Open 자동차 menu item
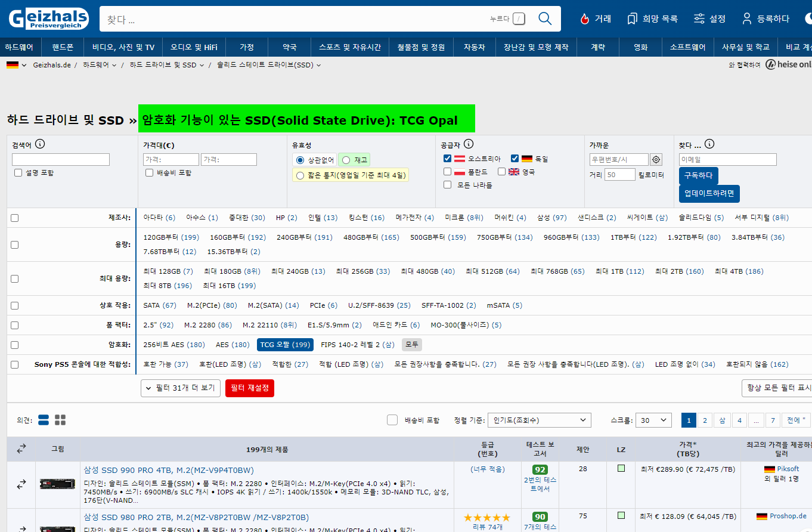Viewport: 812px width, 532px height. [475, 47]
